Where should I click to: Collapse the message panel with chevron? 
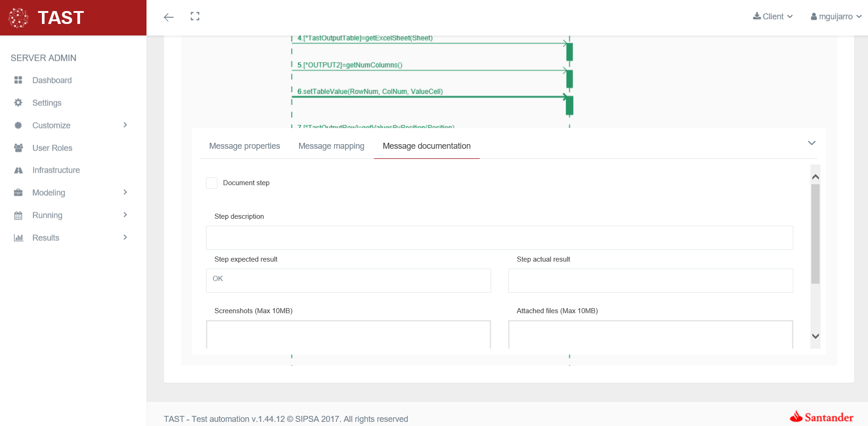coord(812,143)
